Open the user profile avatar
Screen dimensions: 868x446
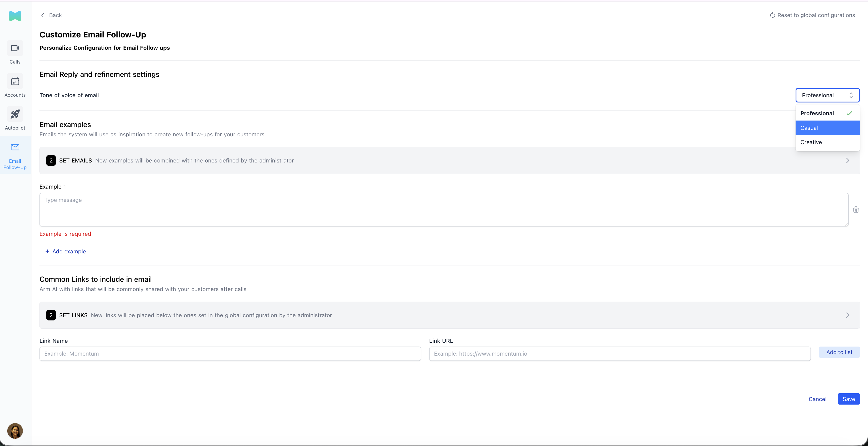(x=15, y=430)
